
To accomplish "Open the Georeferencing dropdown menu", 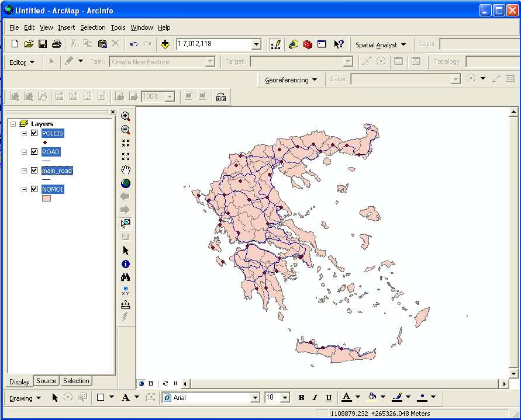I will (x=291, y=80).
